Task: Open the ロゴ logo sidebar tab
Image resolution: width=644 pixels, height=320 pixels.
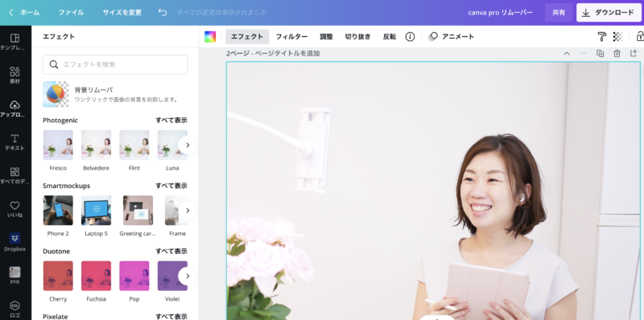Action: [x=14, y=310]
